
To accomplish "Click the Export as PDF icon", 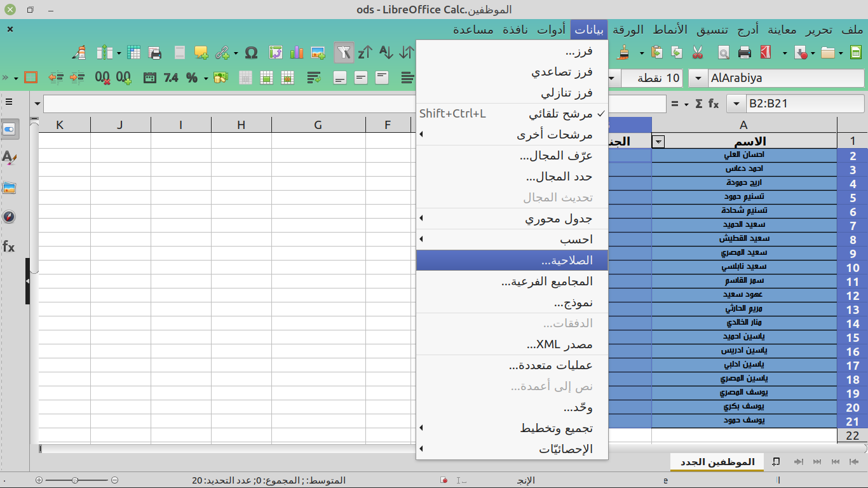I will [766, 53].
